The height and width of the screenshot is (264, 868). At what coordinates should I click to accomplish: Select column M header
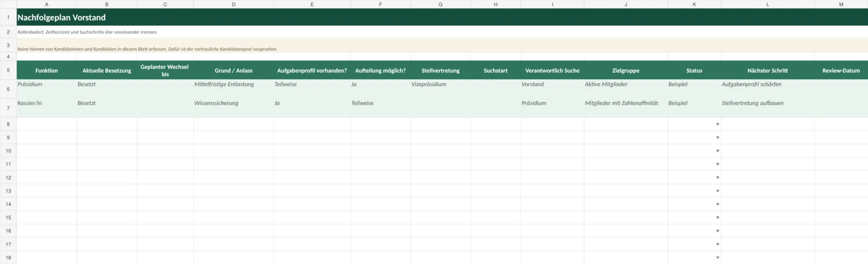click(x=841, y=4)
